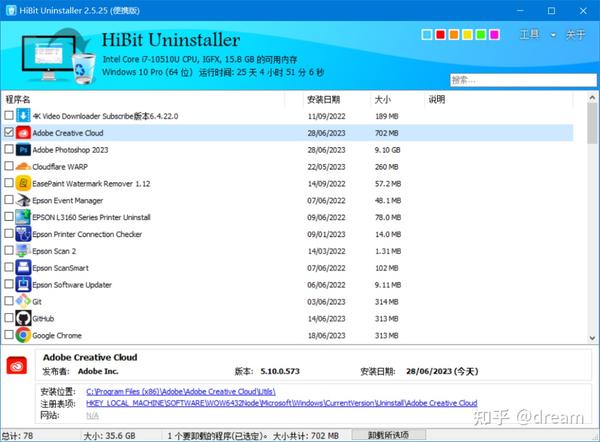Open the install location path link
The image size is (600, 442).
coord(181,391)
